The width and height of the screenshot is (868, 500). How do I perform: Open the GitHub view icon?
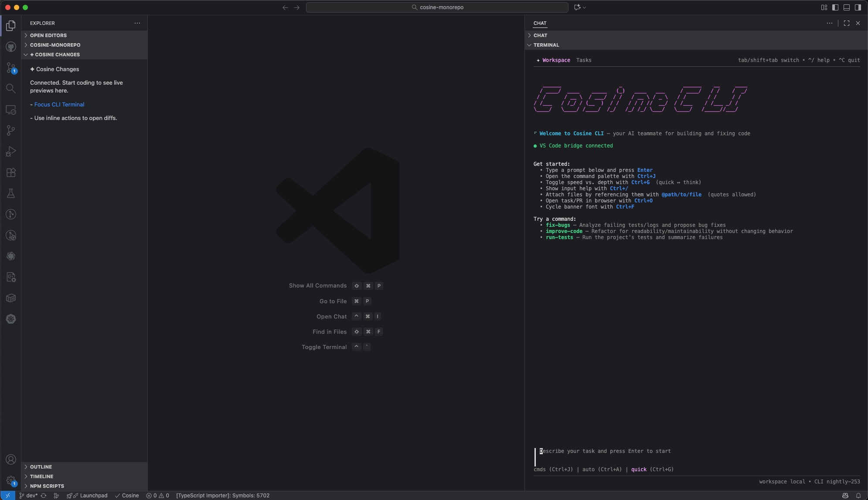pyautogui.click(x=11, y=47)
